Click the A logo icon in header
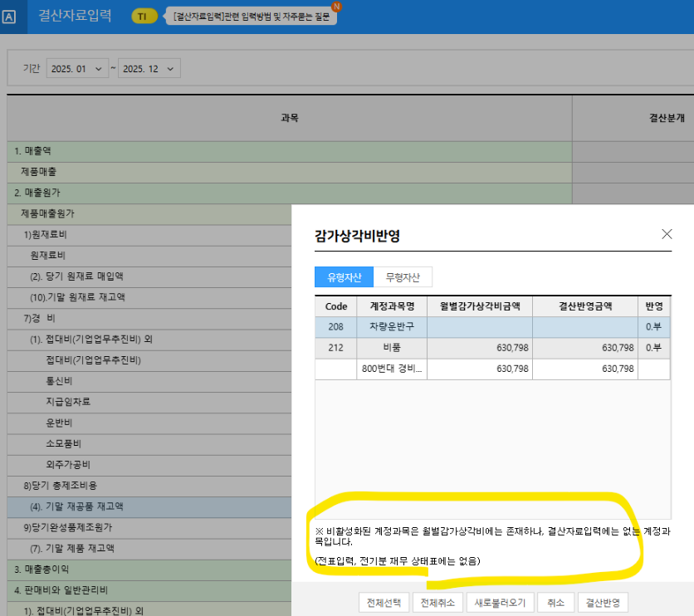694x616 pixels. 10,17
